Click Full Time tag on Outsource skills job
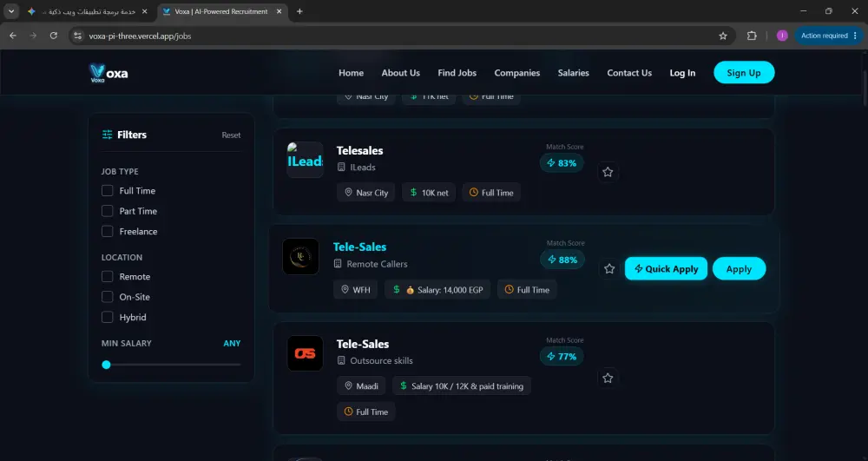Image resolution: width=868 pixels, height=461 pixels. pyautogui.click(x=366, y=412)
